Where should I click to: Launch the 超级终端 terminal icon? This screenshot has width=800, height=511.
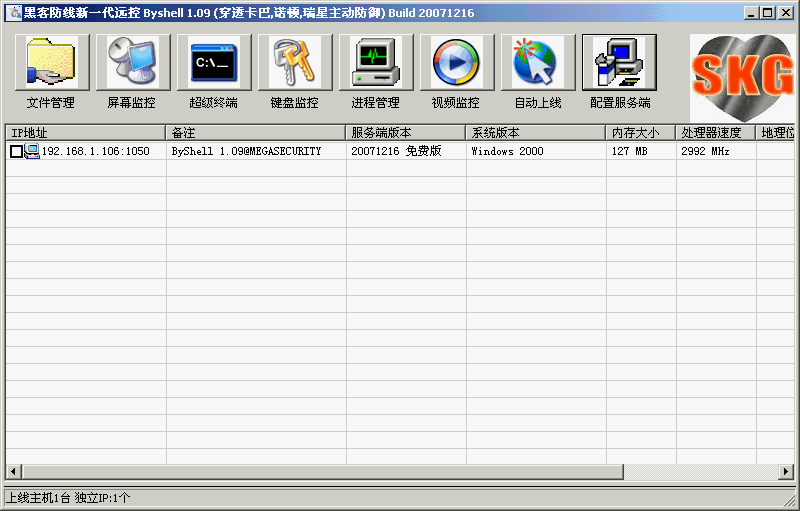coord(214,63)
